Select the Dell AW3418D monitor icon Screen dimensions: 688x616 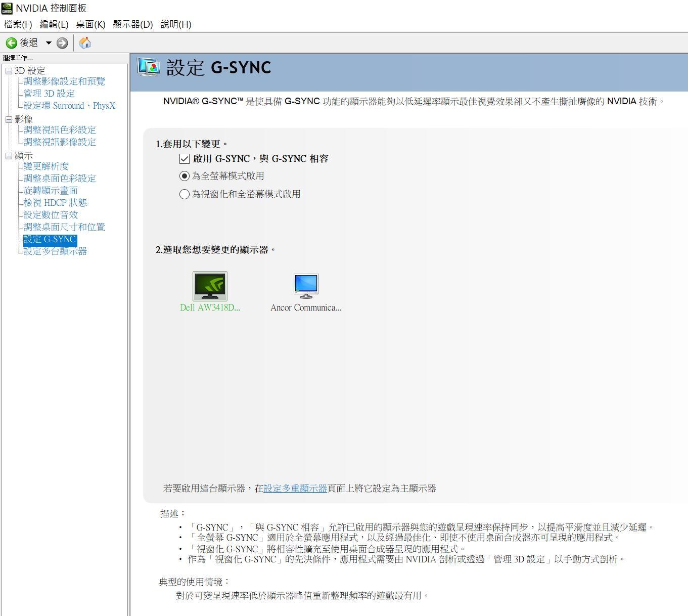pos(210,286)
